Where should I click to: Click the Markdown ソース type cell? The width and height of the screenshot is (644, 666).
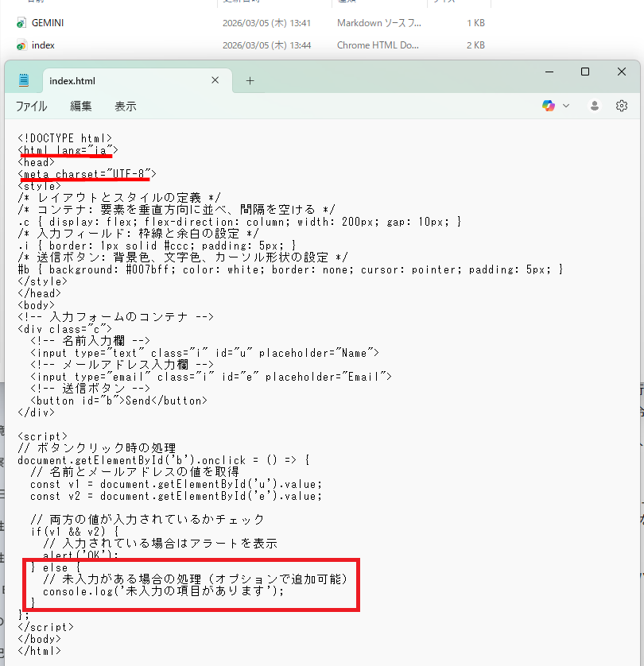pyautogui.click(x=379, y=23)
